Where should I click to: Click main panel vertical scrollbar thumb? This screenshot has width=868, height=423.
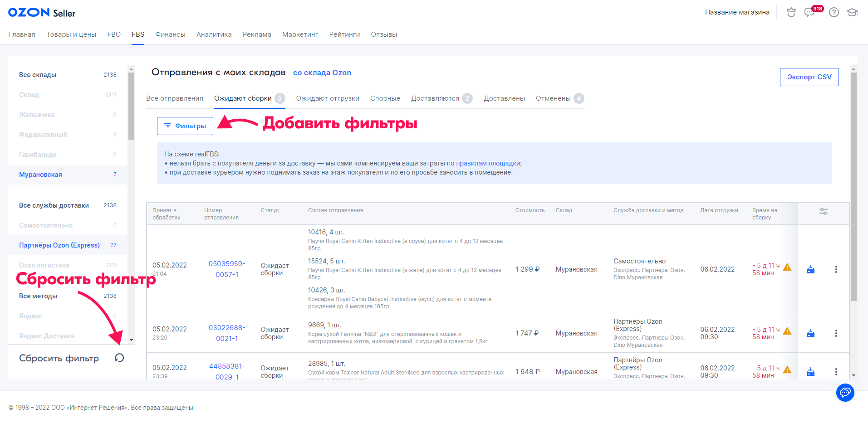pos(853,187)
